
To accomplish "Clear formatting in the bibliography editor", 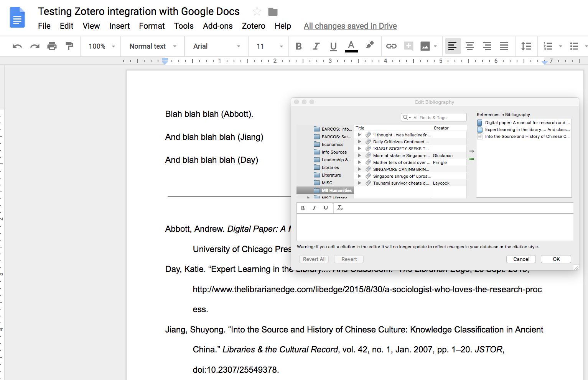I will click(x=340, y=208).
